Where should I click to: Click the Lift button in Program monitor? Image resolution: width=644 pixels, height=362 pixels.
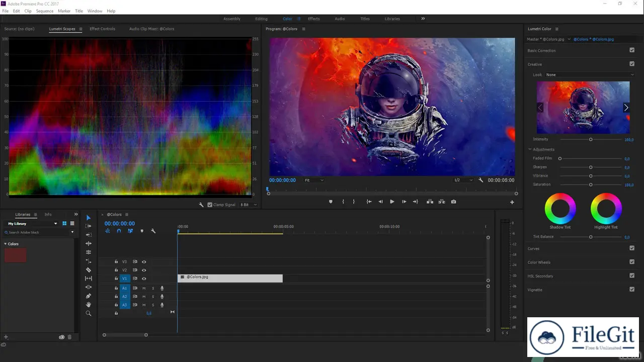point(430,202)
